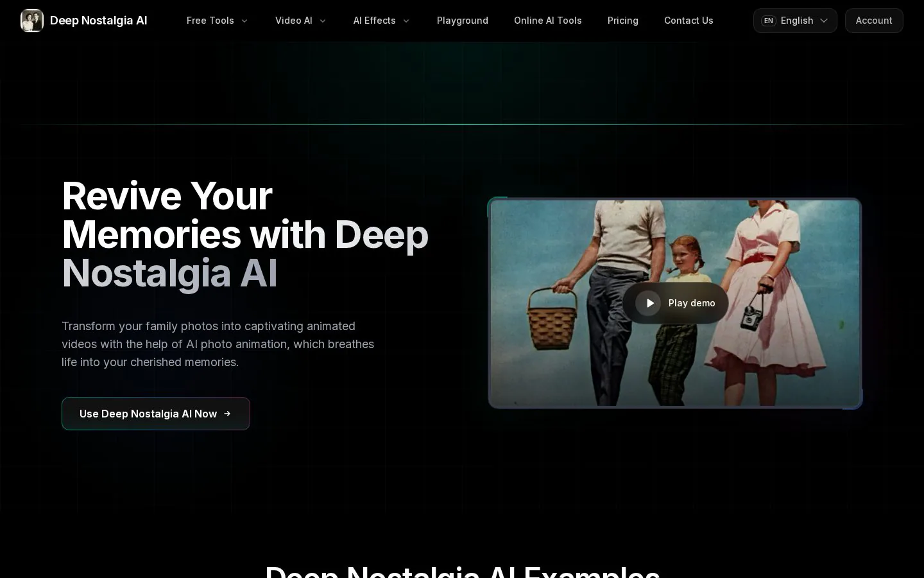Image resolution: width=924 pixels, height=578 pixels.
Task: Click the Deep Nostalgia AI logo image
Action: tap(32, 21)
